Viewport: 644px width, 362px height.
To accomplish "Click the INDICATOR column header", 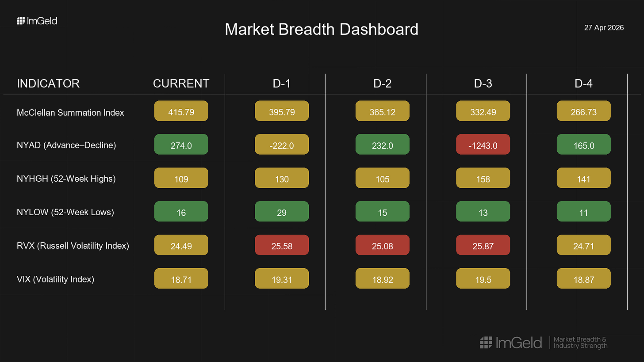I will 48,84.
